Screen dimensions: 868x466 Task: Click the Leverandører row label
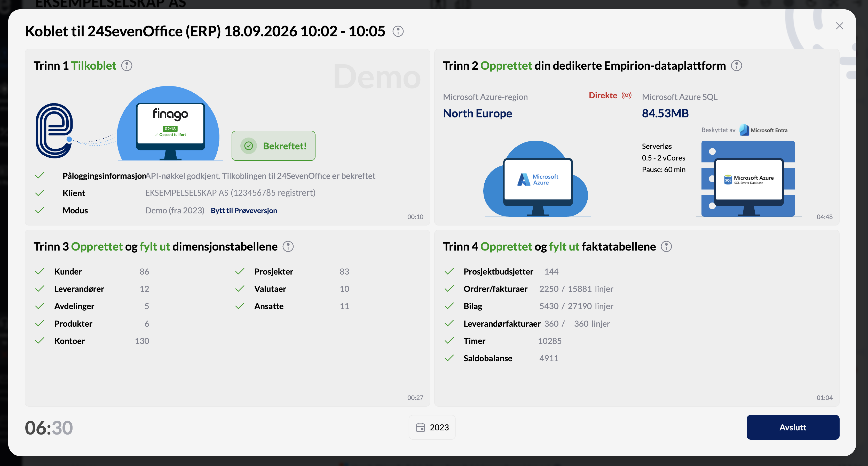pos(79,289)
